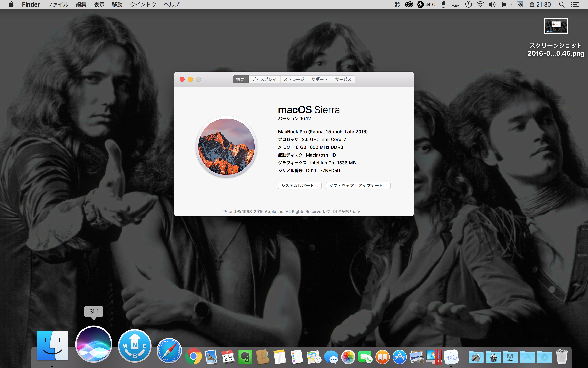Viewport: 588px width, 368px height.
Task: Open the Trash in the Dock
Action: pos(562,357)
